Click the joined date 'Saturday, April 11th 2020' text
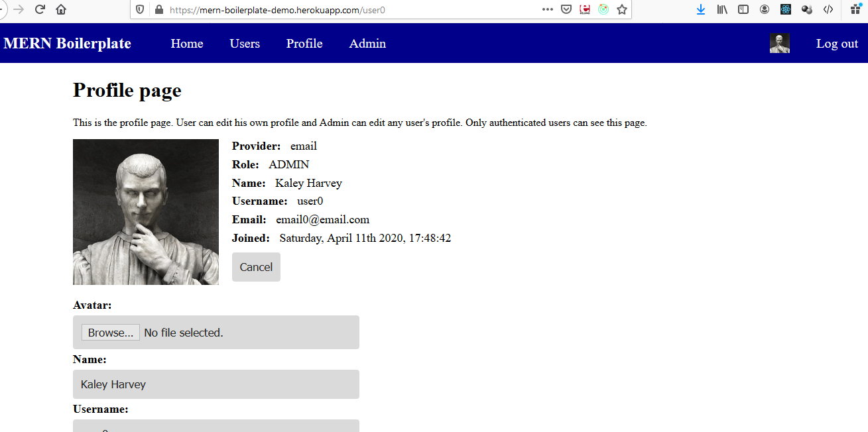Viewport: 868px width, 432px height. pyautogui.click(x=341, y=238)
